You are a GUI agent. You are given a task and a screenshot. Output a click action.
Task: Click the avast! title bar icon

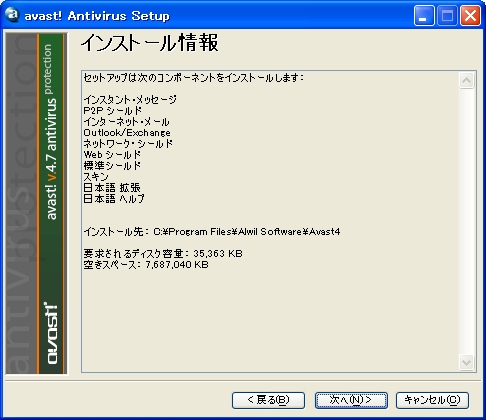(x=12, y=15)
